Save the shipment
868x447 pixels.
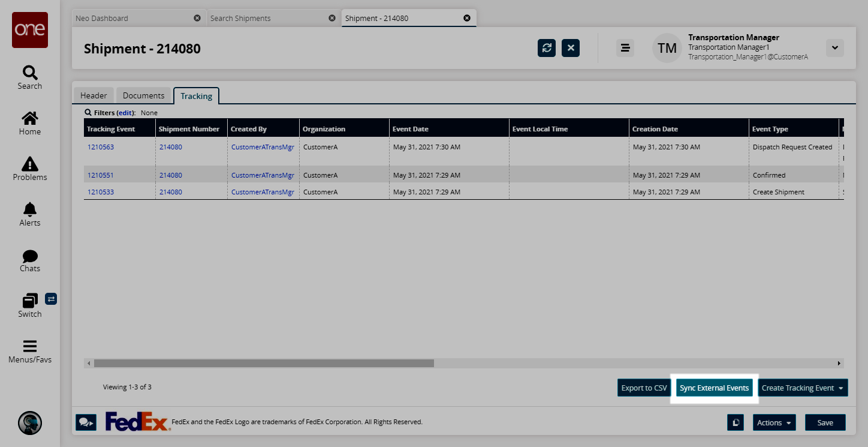[x=825, y=422]
